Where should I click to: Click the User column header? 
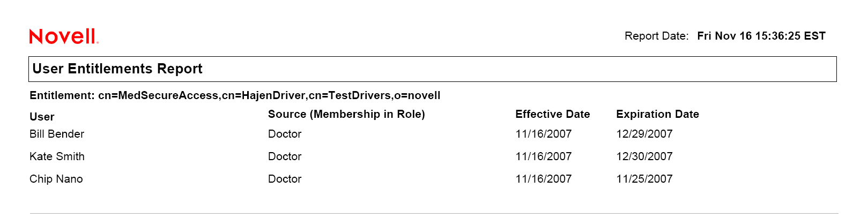click(42, 117)
